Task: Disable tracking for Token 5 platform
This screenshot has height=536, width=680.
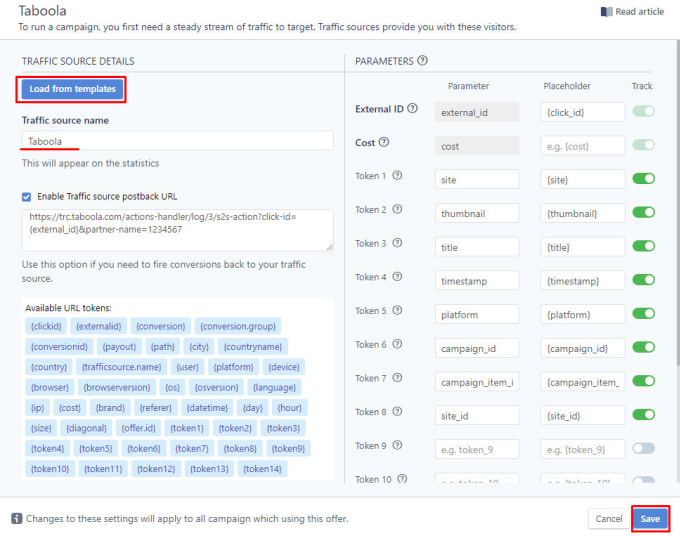Action: coord(644,314)
